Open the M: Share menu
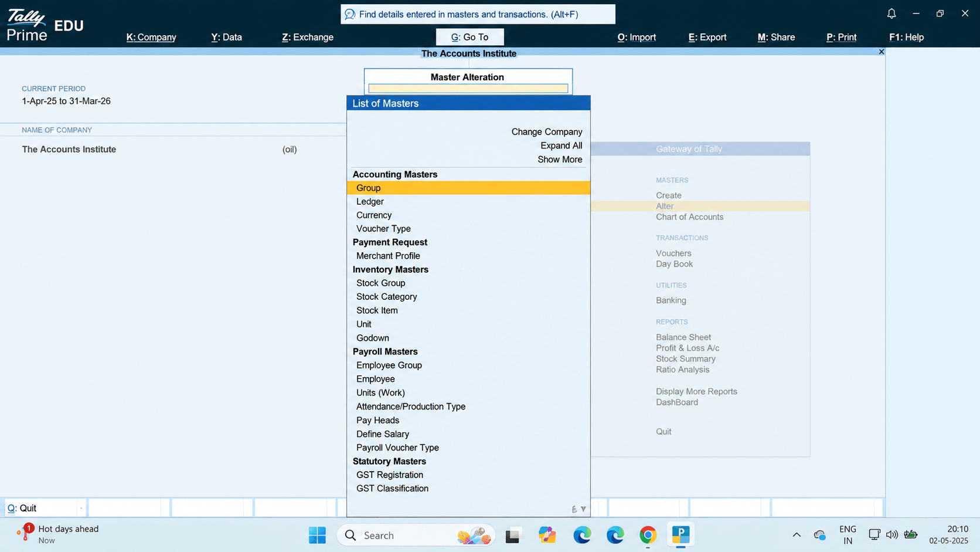The width and height of the screenshot is (980, 552). (x=776, y=37)
